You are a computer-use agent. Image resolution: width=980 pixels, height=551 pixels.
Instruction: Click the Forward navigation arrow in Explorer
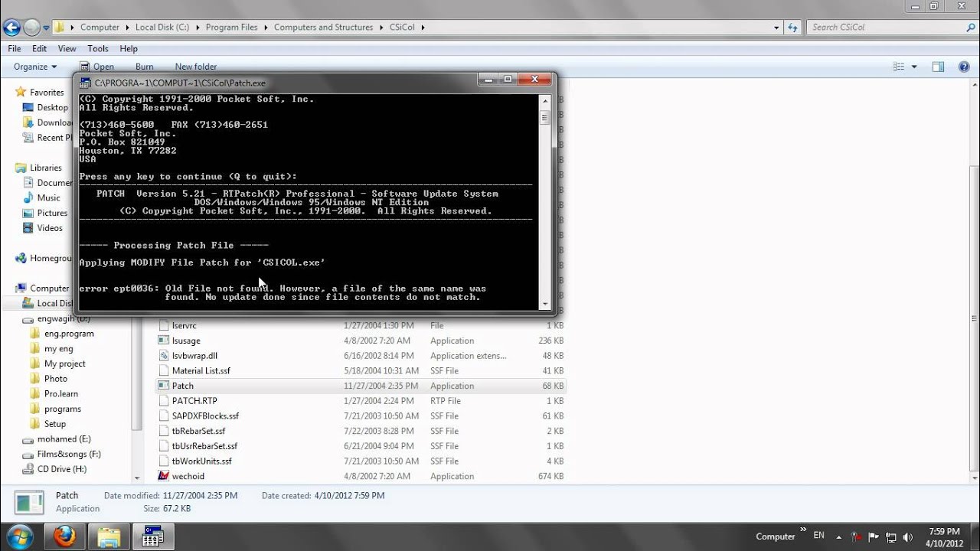tap(31, 28)
